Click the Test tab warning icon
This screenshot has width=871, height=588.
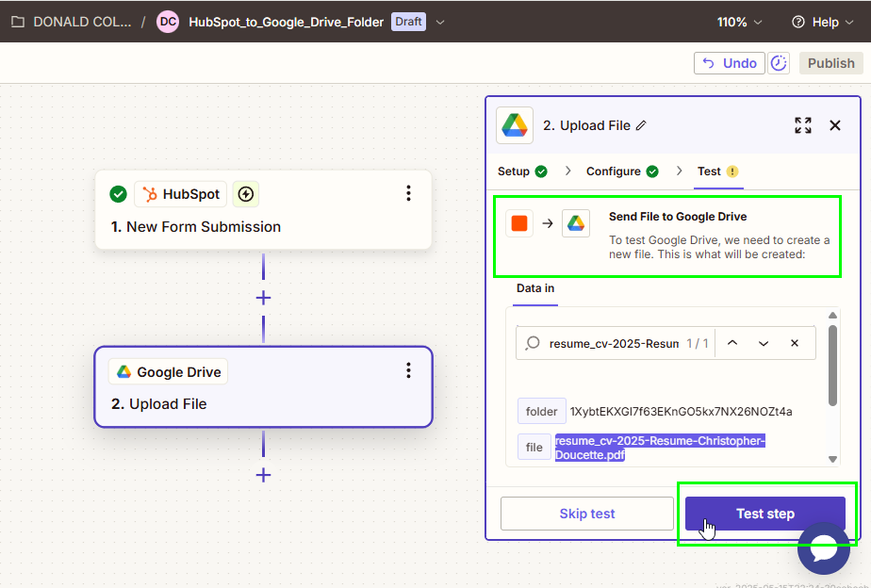coord(732,171)
